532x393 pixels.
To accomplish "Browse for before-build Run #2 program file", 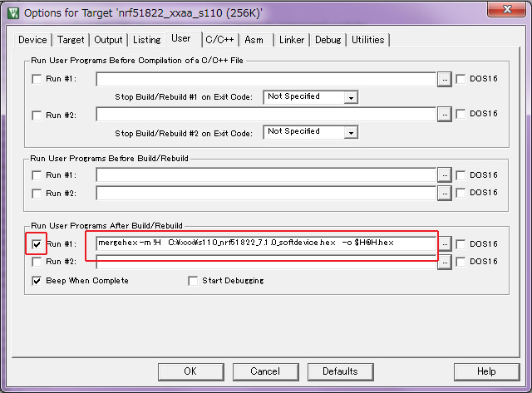I will (445, 194).
